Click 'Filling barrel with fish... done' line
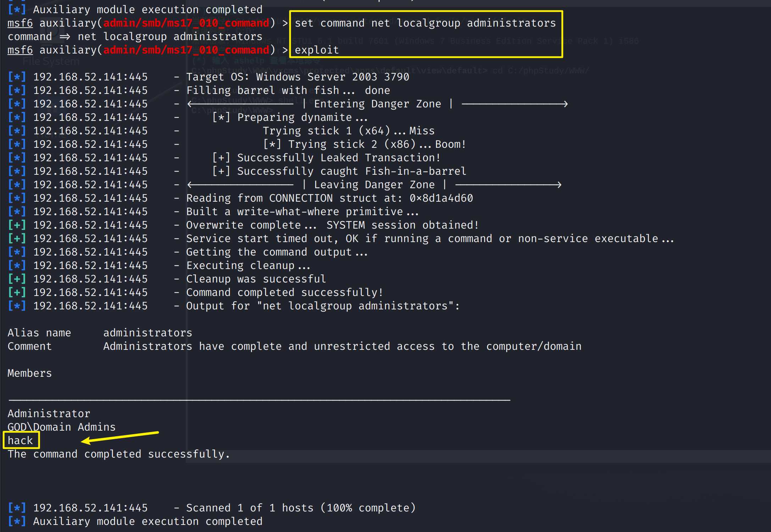Image resolution: width=771 pixels, height=532 pixels. 288,90
